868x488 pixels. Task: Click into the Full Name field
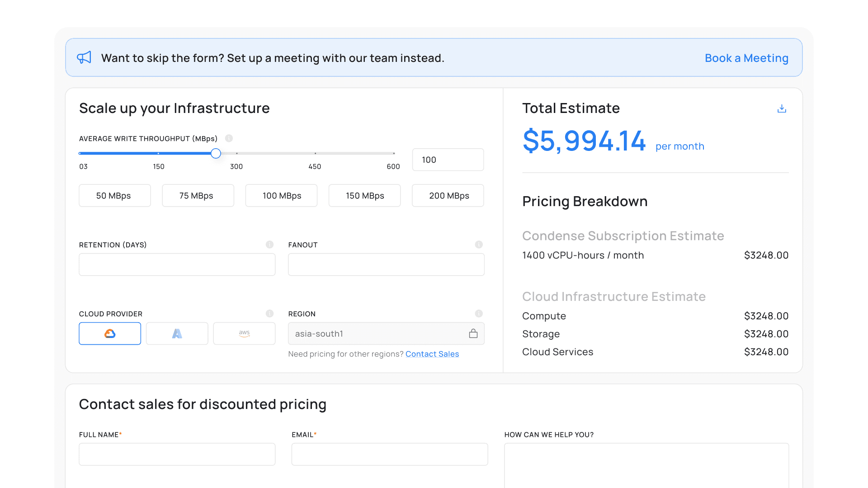pos(177,454)
